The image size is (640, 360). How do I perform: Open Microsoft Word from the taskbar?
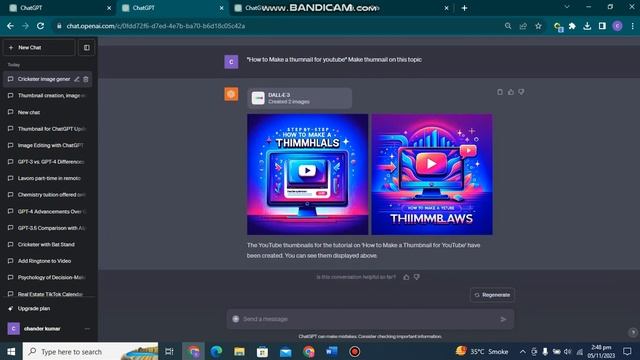tap(332, 351)
